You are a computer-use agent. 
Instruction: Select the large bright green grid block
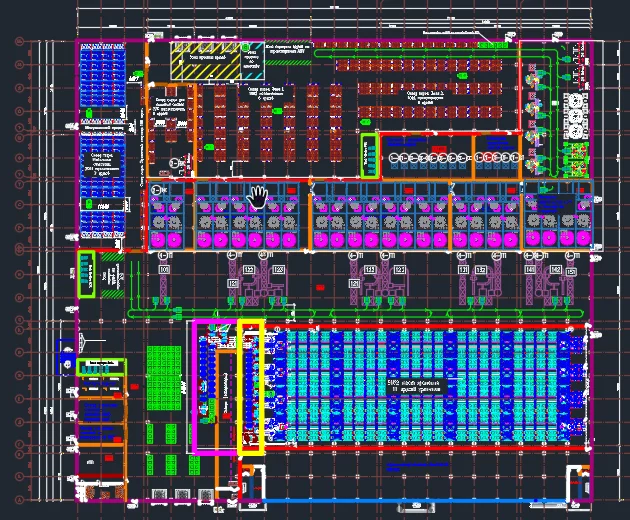pos(164,378)
